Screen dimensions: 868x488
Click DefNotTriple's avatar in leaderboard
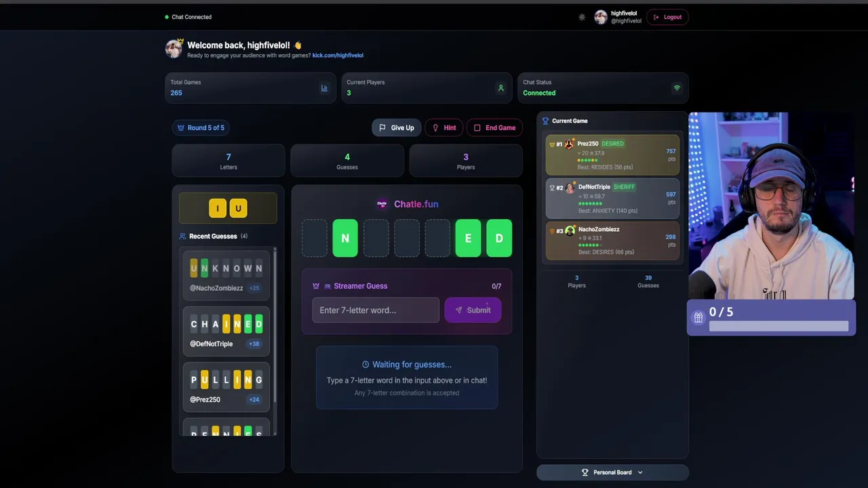tap(570, 188)
